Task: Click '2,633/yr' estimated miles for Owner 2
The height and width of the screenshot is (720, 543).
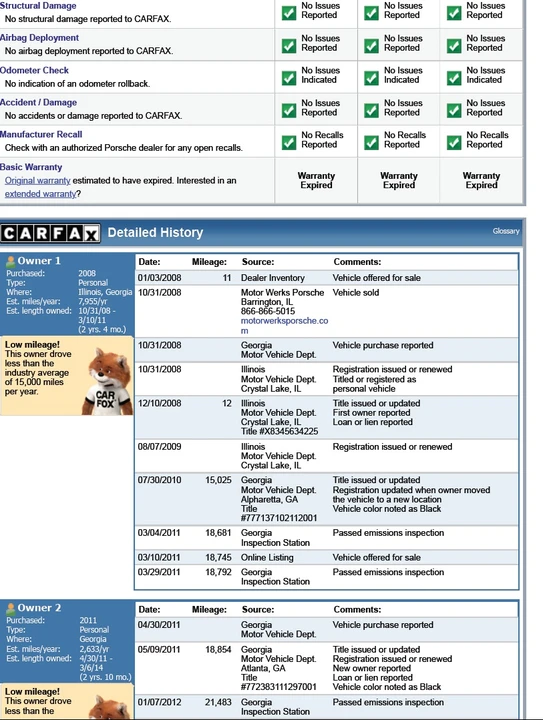Action: [94, 649]
